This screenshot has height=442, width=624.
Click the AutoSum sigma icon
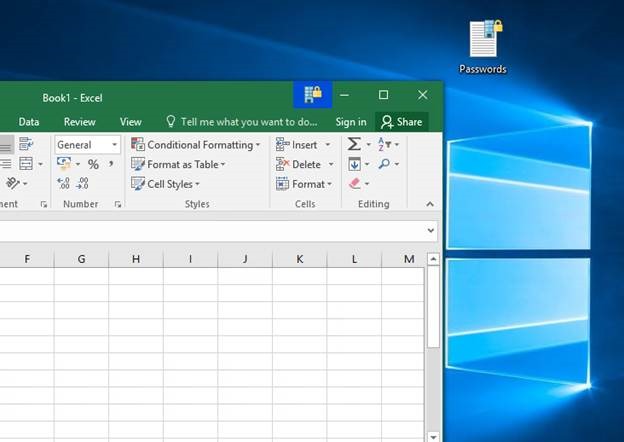[354, 145]
